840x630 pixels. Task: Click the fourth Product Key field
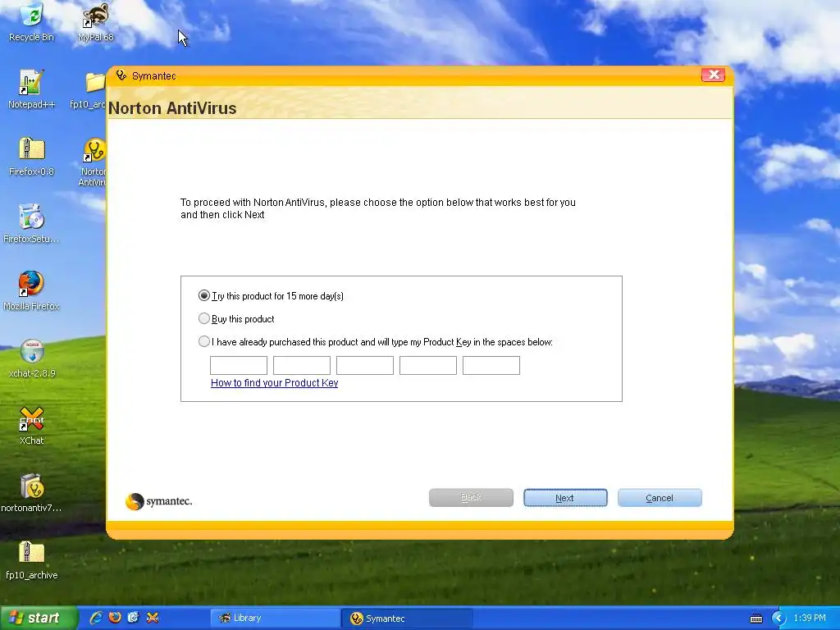point(428,365)
